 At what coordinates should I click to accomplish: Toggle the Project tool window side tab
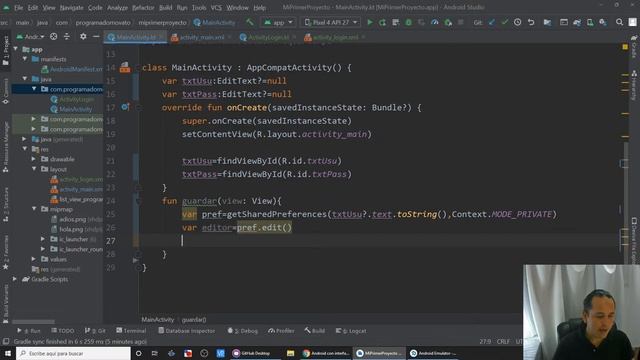(x=6, y=51)
